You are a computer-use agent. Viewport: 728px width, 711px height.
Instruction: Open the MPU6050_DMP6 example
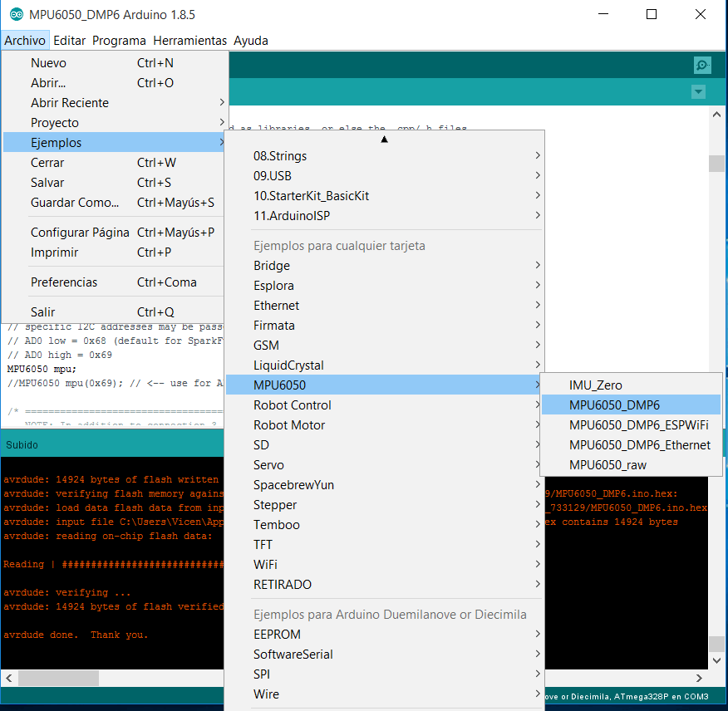click(x=614, y=405)
